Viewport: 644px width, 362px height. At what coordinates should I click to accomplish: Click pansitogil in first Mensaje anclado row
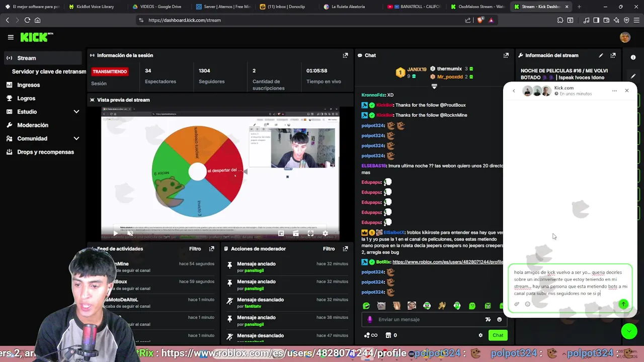click(x=253, y=270)
